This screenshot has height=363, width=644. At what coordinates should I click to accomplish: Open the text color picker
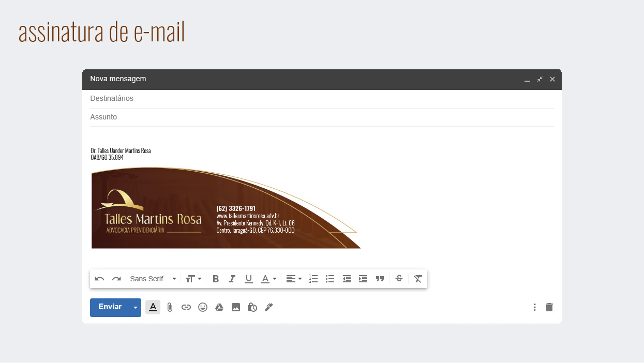pyautogui.click(x=268, y=279)
